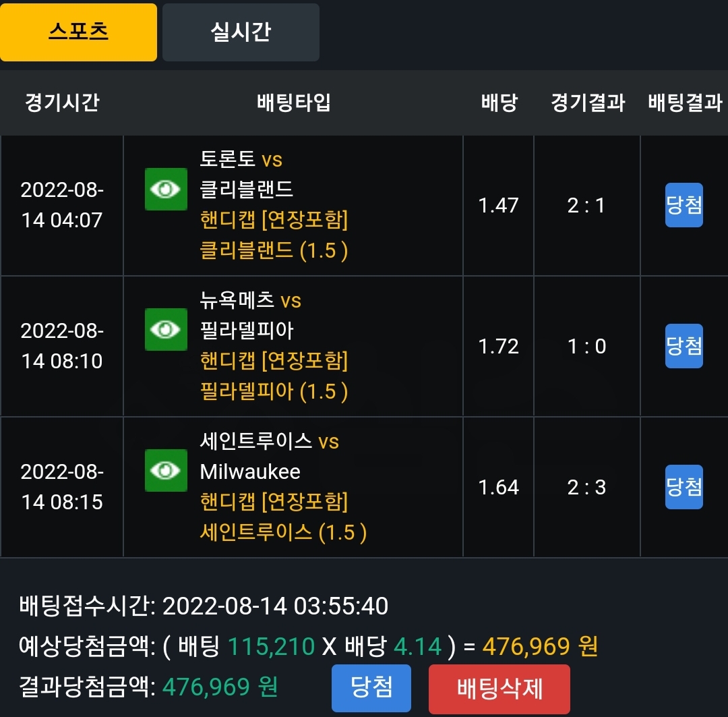Select the 클리블랜드 (1.5) handicap pick text
728x717 pixels.
click(x=274, y=250)
